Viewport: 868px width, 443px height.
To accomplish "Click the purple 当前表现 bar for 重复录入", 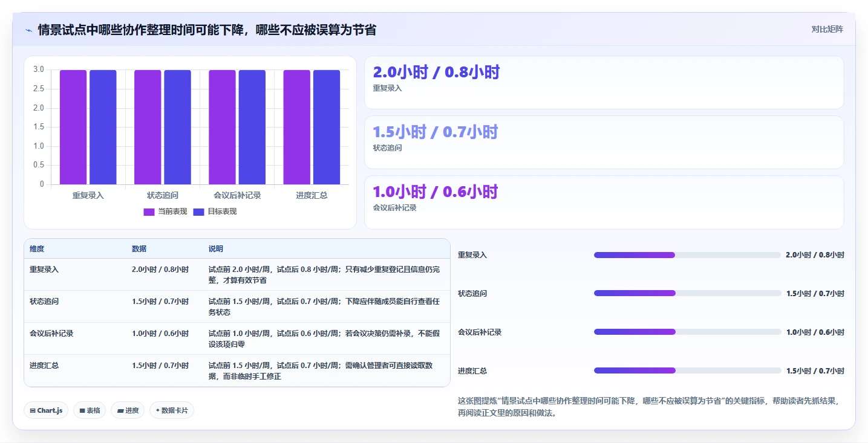I will tap(73, 127).
